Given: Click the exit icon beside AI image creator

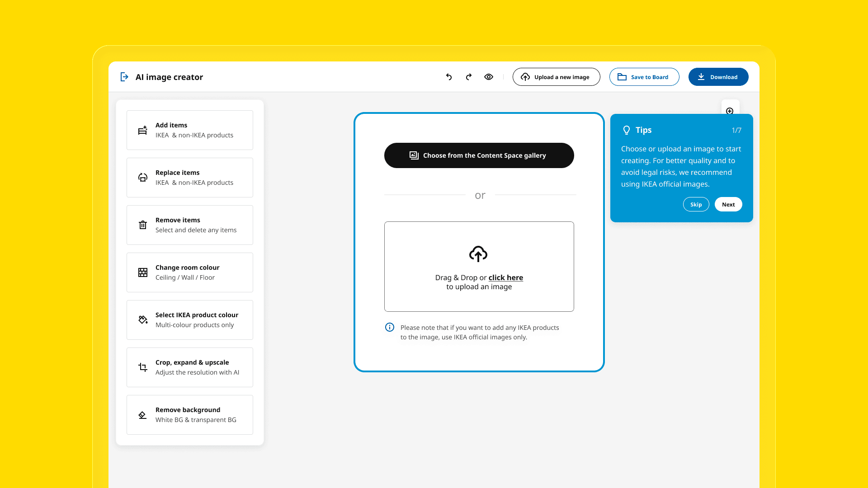Looking at the screenshot, I should [x=124, y=77].
